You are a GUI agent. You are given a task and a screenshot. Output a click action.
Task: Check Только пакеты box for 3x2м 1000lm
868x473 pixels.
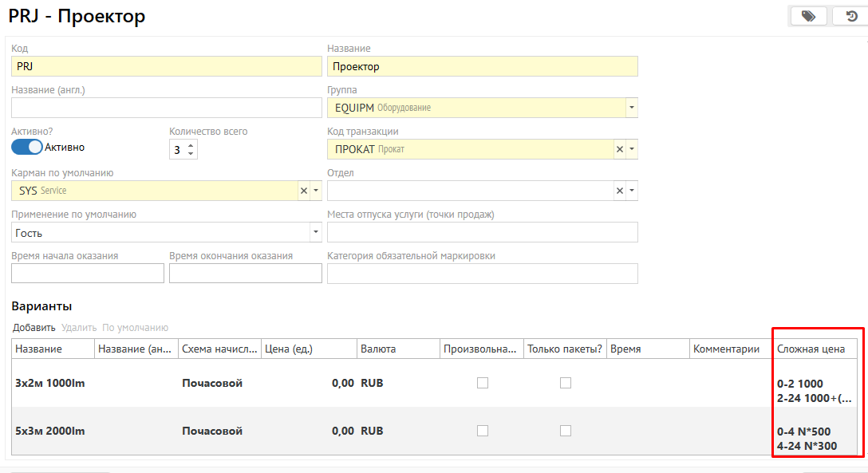(x=565, y=383)
